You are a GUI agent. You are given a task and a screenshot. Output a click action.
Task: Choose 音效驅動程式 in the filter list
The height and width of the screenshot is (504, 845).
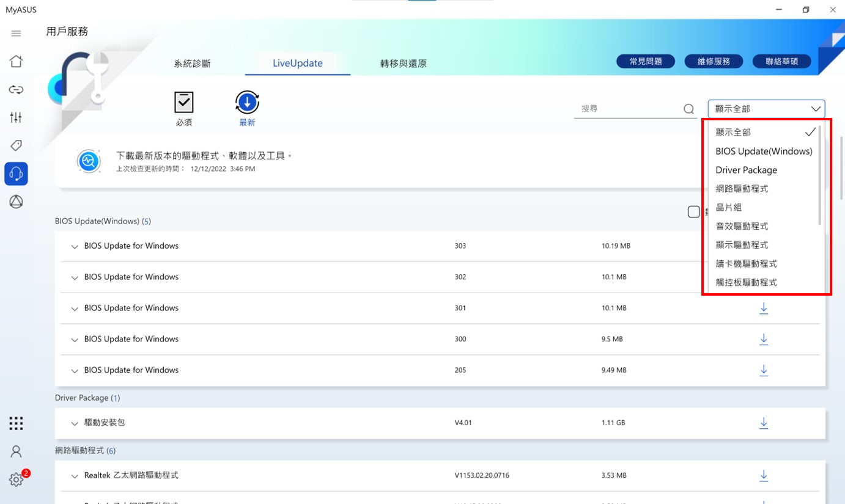coord(764,226)
